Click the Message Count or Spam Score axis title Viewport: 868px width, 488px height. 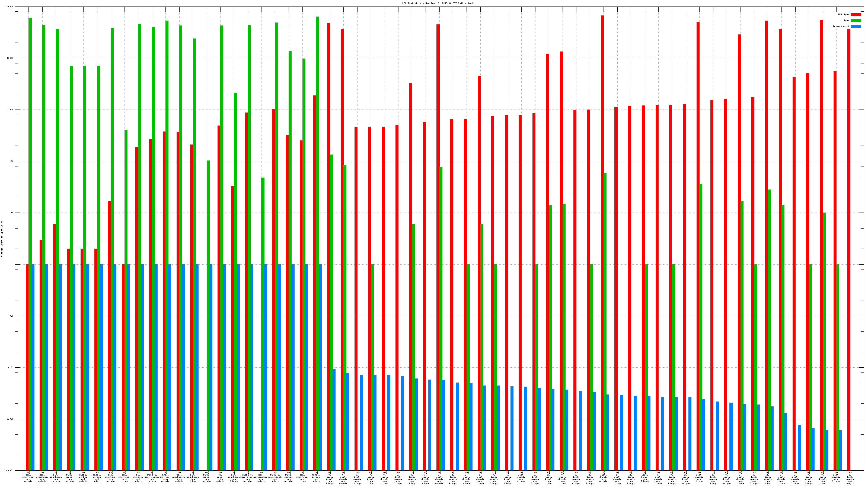tap(2, 239)
